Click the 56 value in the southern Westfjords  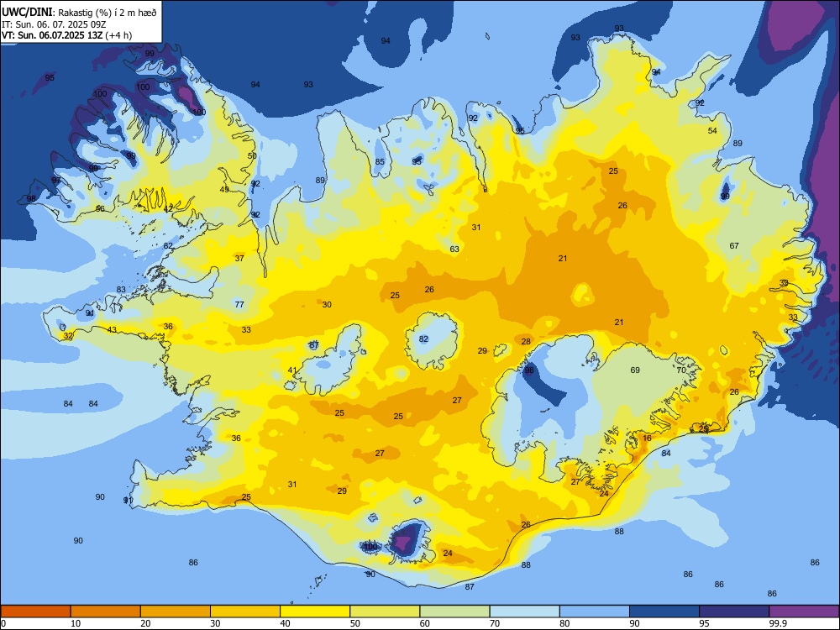point(100,209)
